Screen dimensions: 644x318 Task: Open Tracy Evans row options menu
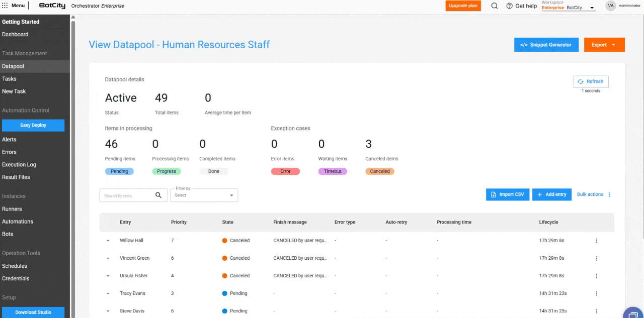[x=596, y=293]
